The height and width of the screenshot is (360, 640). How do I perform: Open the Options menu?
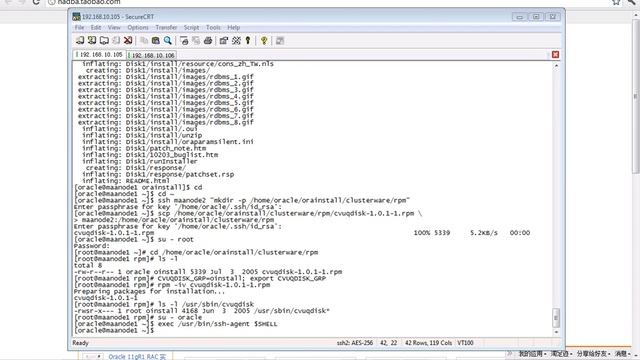(x=138, y=27)
